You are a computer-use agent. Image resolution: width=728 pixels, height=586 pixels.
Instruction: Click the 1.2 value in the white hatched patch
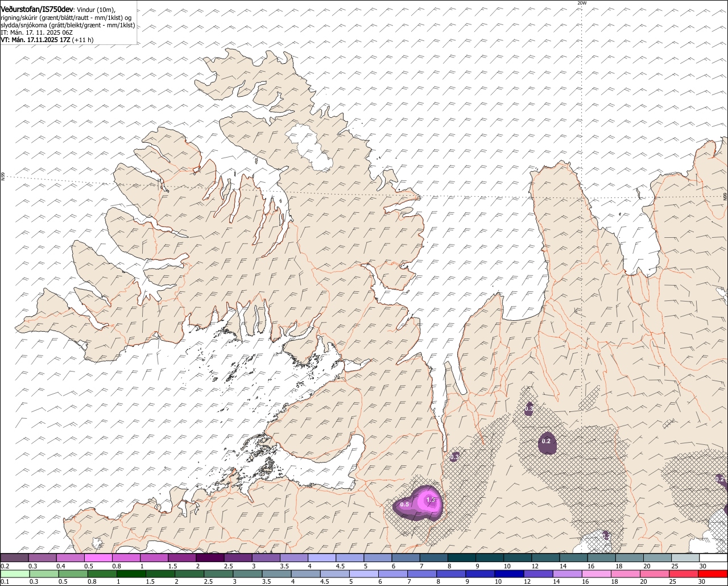point(606,536)
